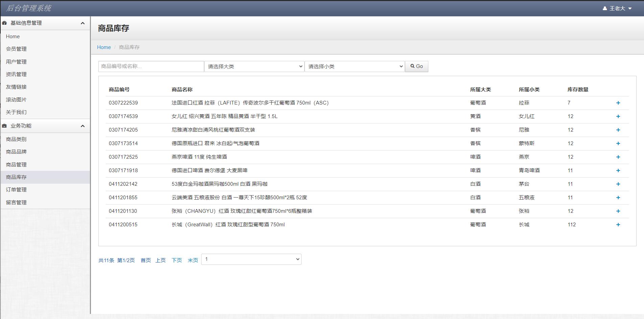
Task: Collapse the 基础信息管理 section via its chevron
Action: click(83, 23)
